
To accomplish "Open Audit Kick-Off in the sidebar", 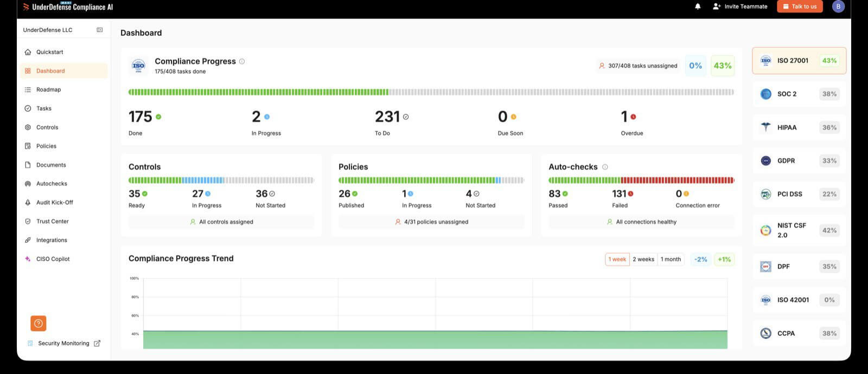I will pyautogui.click(x=63, y=202).
